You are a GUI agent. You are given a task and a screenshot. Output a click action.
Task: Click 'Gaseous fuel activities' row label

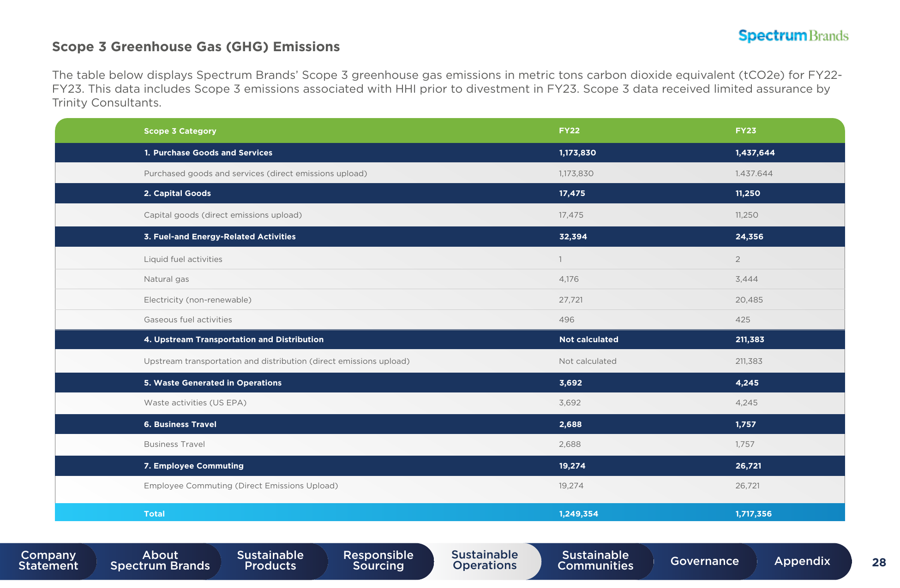point(188,320)
